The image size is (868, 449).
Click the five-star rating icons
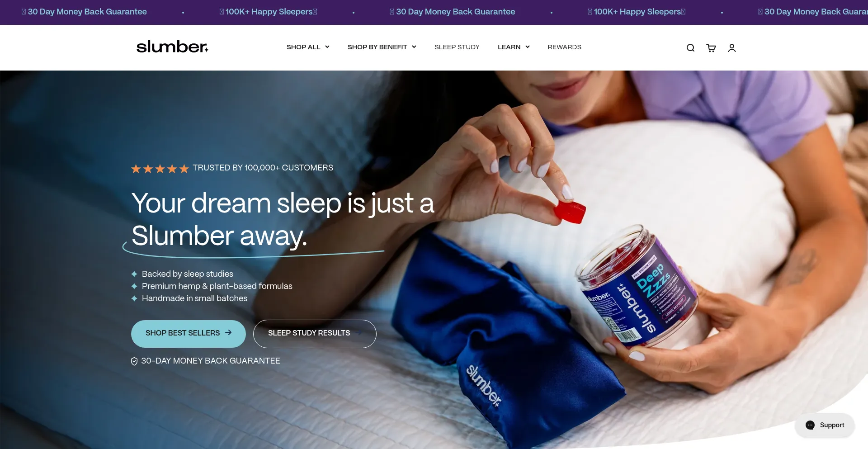click(160, 169)
